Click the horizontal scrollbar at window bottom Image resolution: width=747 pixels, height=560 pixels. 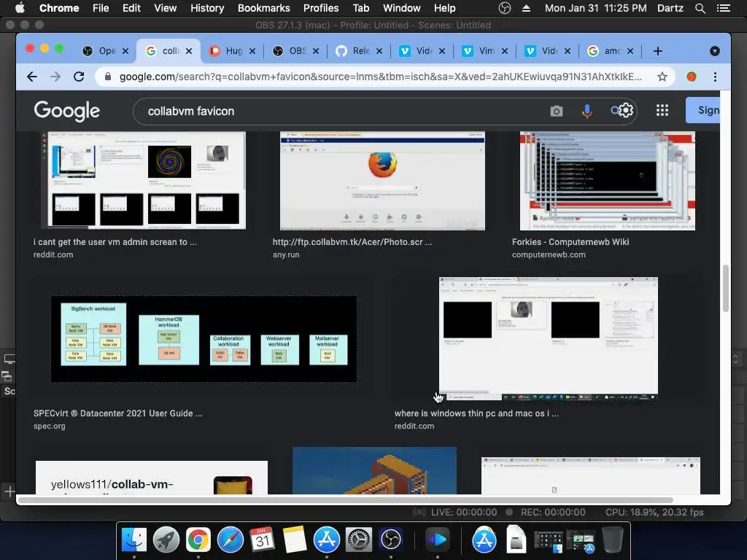point(345,500)
